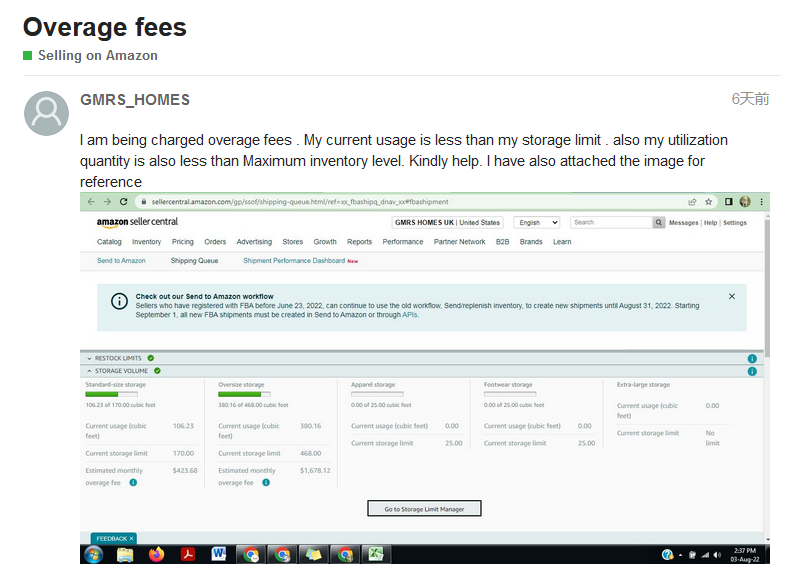Open Adobe Acrobat from the taskbar
Image resolution: width=786 pixels, height=576 pixels.
coord(188,554)
